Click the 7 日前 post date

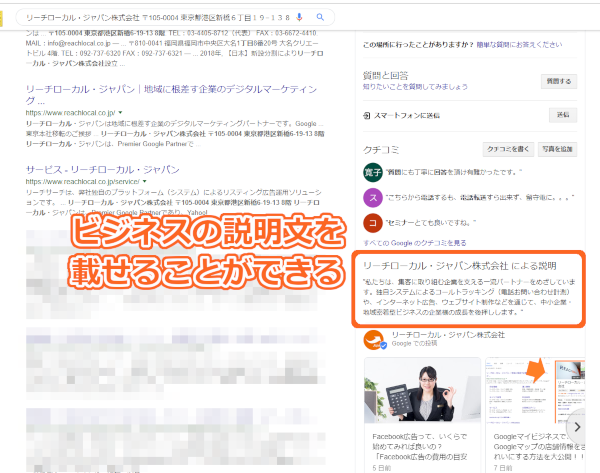[501, 468]
